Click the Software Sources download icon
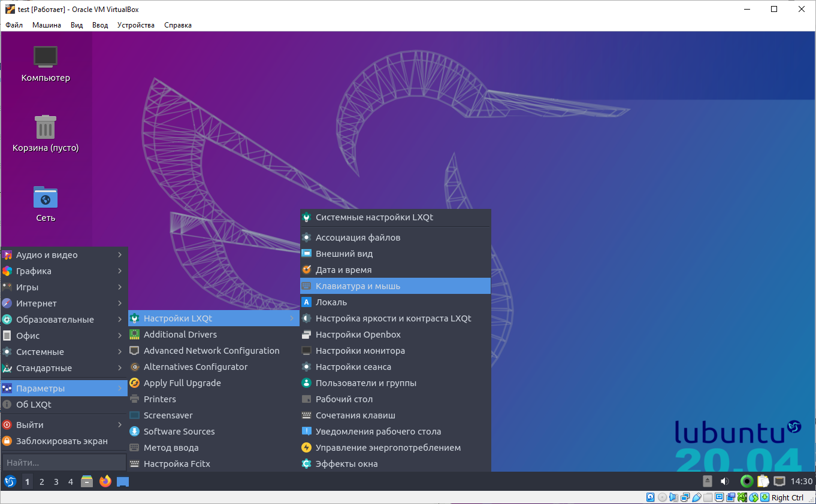 tap(135, 432)
